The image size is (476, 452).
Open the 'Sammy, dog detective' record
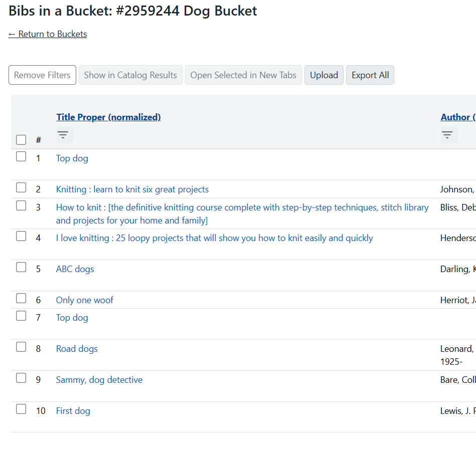tap(99, 379)
